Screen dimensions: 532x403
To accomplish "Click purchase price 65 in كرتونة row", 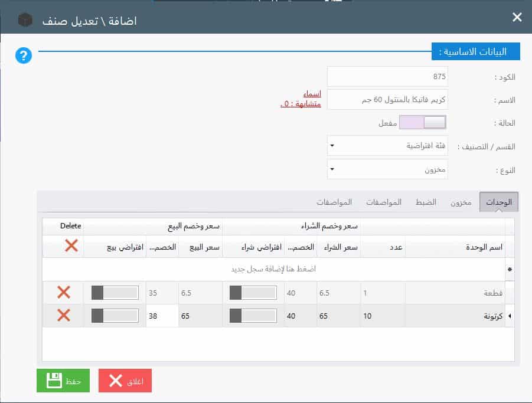I will pyautogui.click(x=338, y=316).
